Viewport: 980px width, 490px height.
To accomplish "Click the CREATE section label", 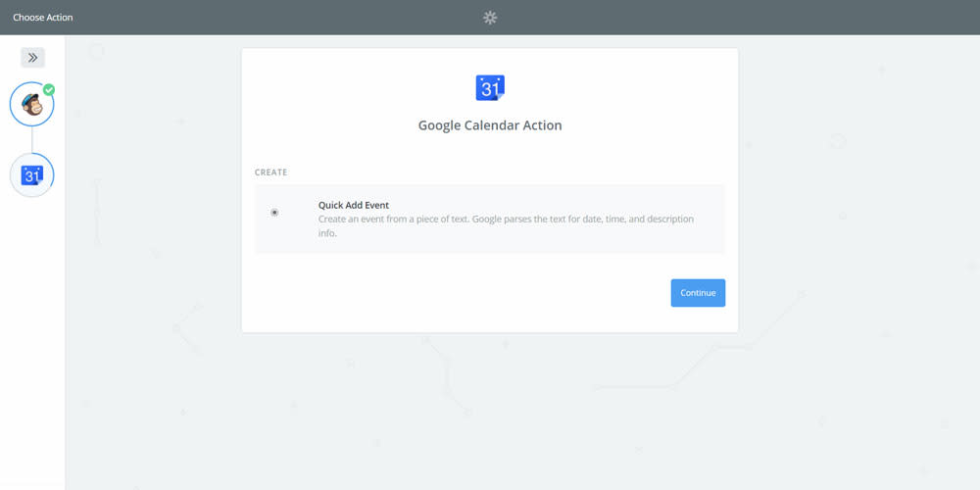I will pos(270,172).
